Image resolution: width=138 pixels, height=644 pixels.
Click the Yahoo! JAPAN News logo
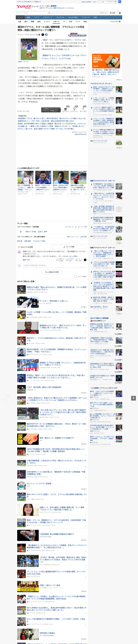point(27,7)
